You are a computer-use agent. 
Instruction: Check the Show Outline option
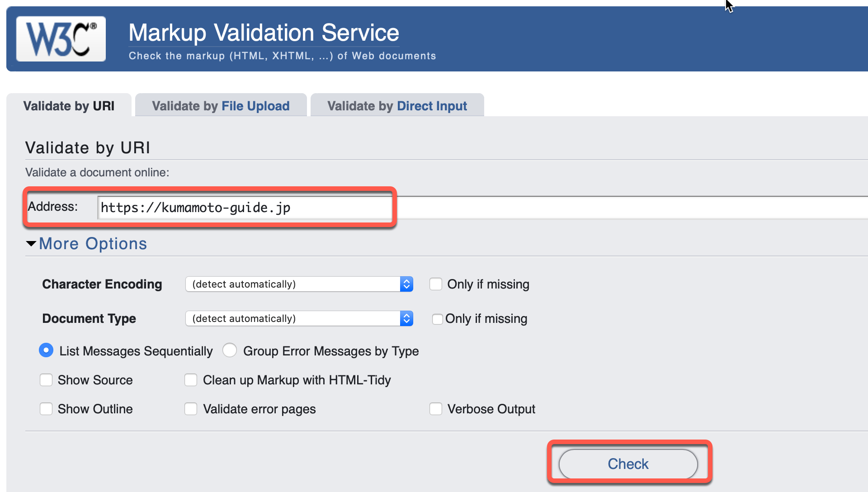[x=46, y=409]
